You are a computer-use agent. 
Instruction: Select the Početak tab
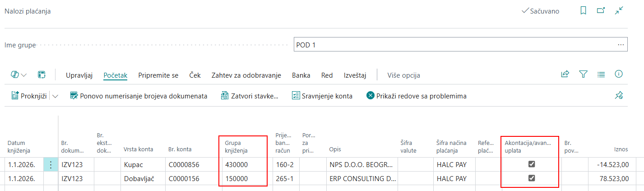click(116, 75)
